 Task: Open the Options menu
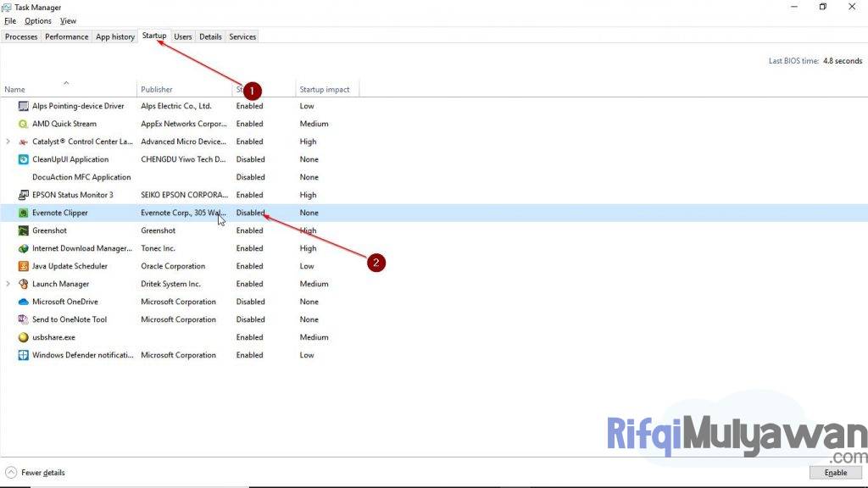[38, 20]
